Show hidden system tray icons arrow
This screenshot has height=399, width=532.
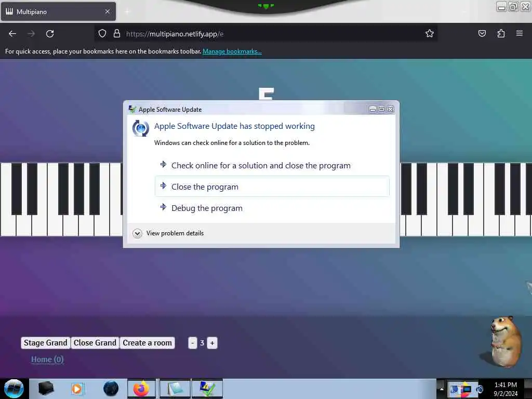coord(442,389)
